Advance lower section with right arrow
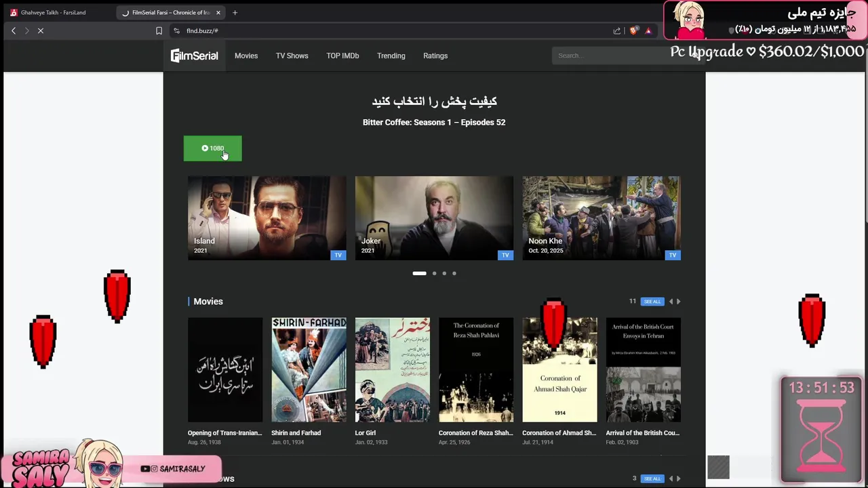868x488 pixels. (x=678, y=479)
